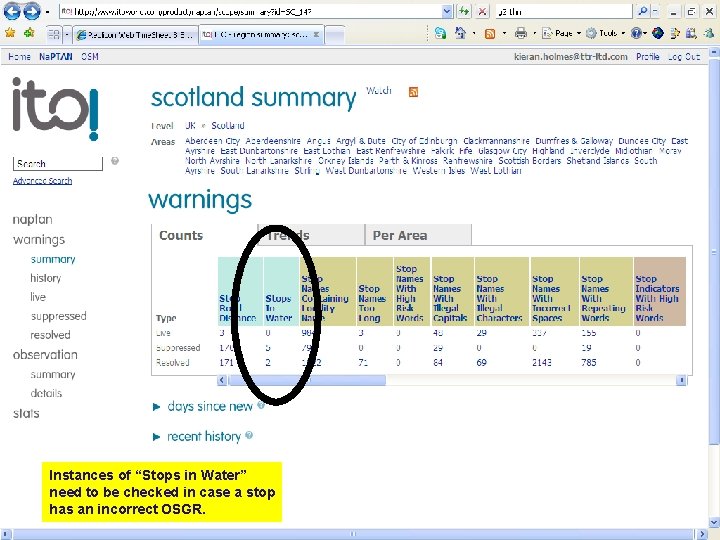Click help icon beside days since new

pos(261,405)
